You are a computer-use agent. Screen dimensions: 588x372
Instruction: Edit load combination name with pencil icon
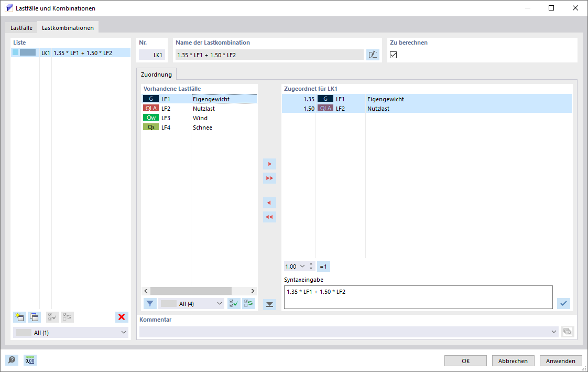point(373,55)
